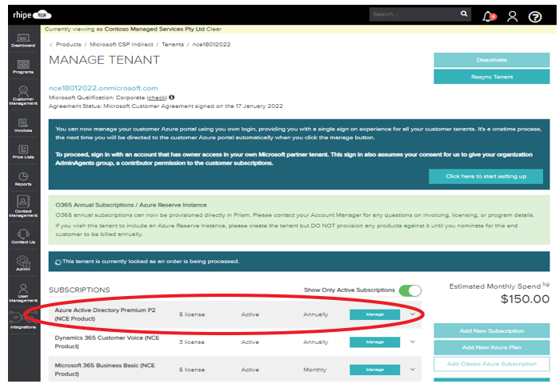The image size is (559, 392).
Task: Manage Azure Active Directory Premium P2 subscription
Action: click(375, 314)
